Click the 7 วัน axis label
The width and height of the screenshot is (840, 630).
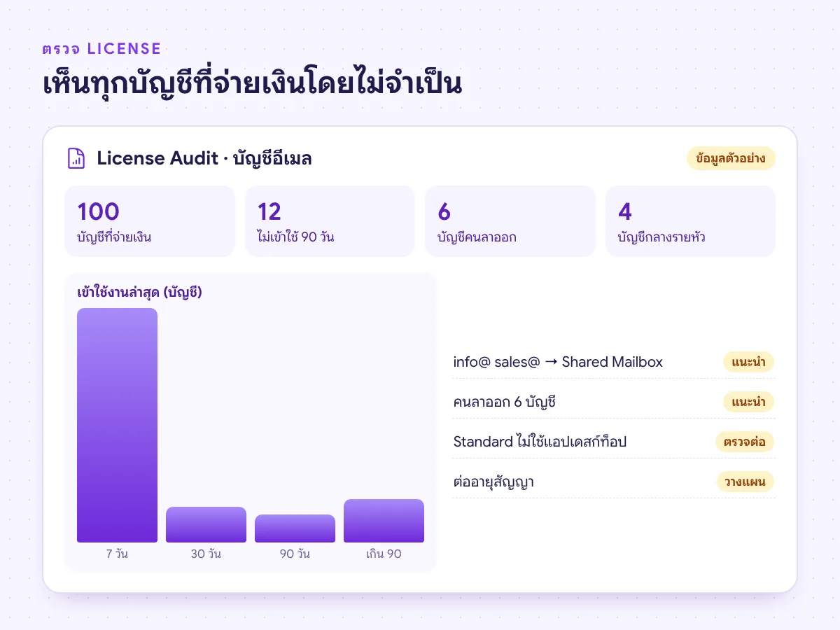click(117, 554)
